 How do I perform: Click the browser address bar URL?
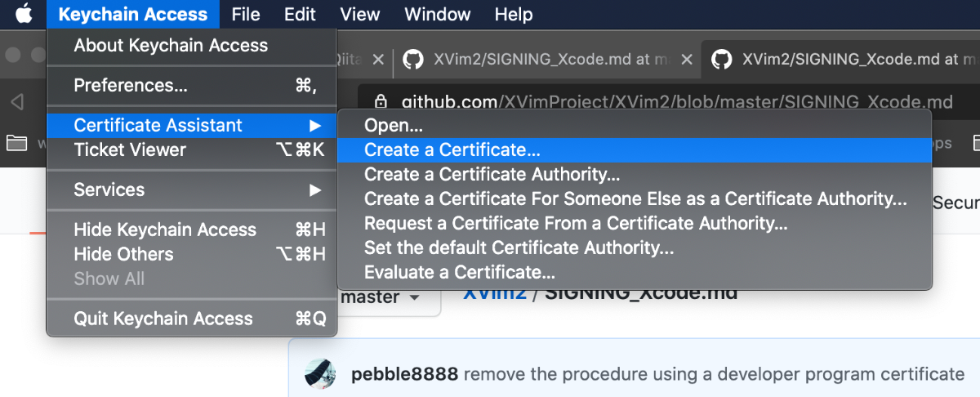(677, 102)
